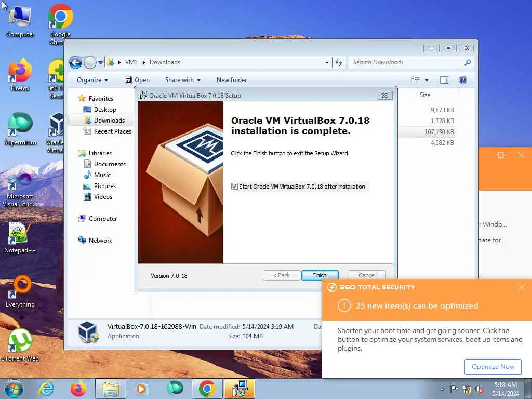Close the orange 360 panel behind Explorer

click(522, 155)
